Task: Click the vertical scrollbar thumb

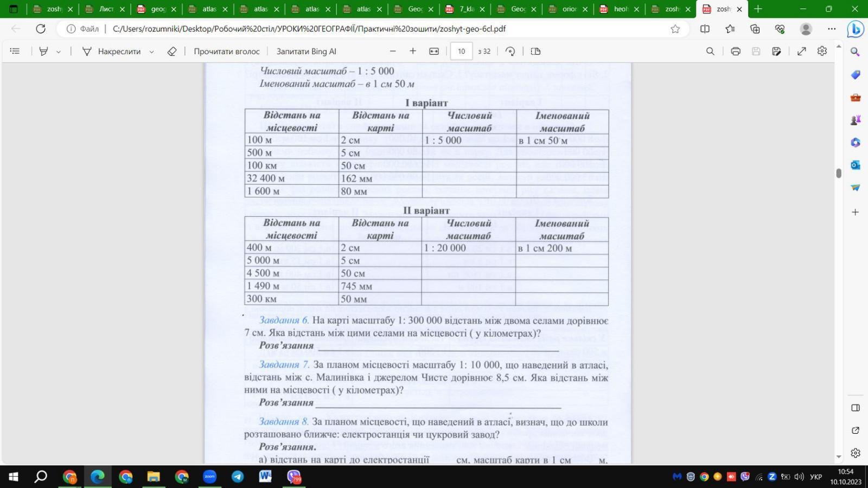Action: 839,174
